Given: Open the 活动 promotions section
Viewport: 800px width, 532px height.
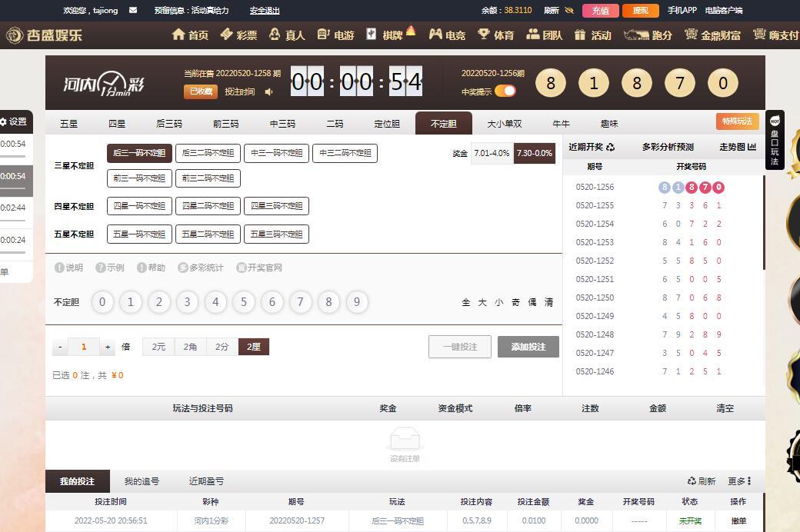Looking at the screenshot, I should coord(592,35).
